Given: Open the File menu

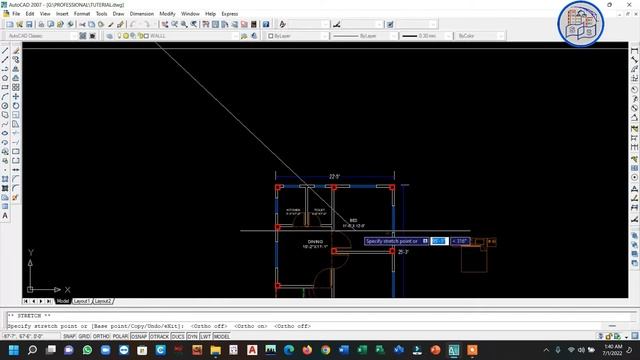Looking at the screenshot, I should coord(16,13).
